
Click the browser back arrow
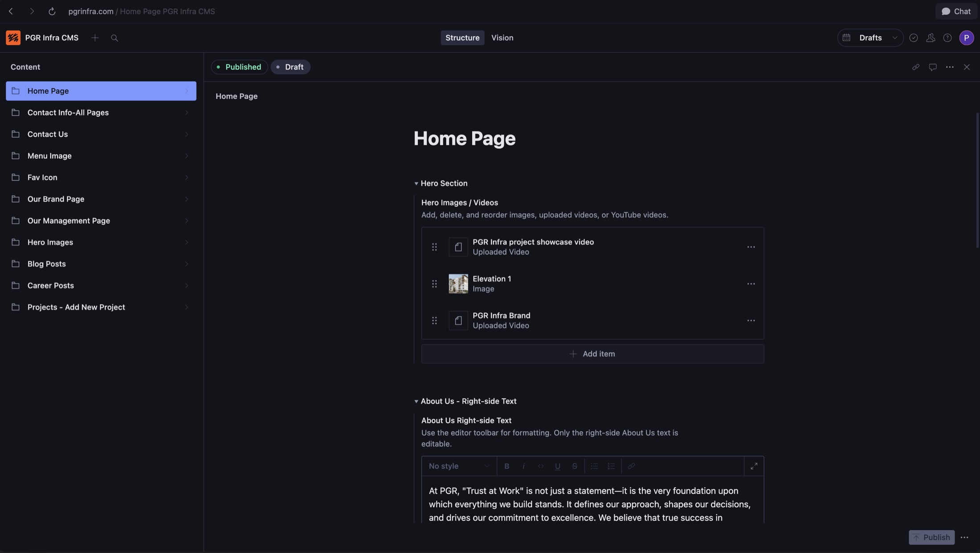click(11, 12)
